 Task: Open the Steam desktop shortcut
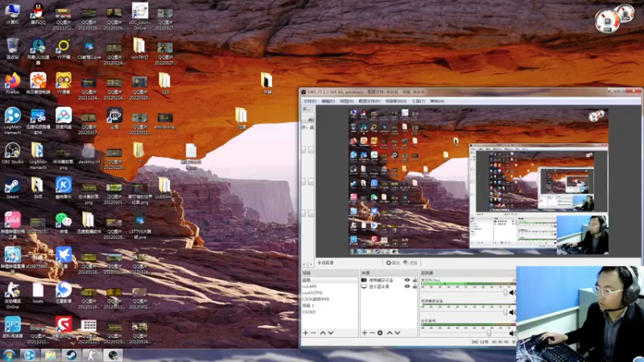[12, 189]
